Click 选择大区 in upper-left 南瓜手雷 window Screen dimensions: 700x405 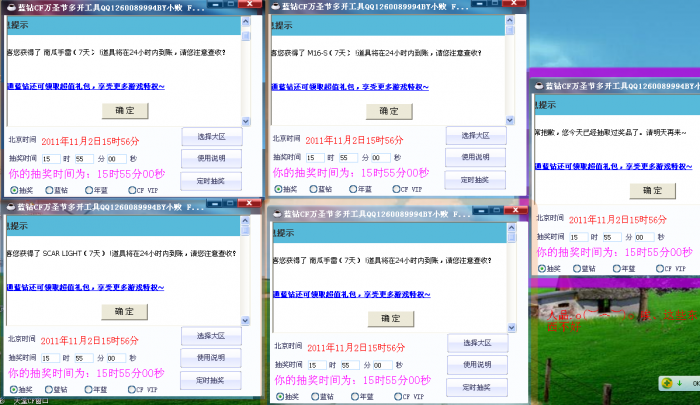pyautogui.click(x=212, y=137)
